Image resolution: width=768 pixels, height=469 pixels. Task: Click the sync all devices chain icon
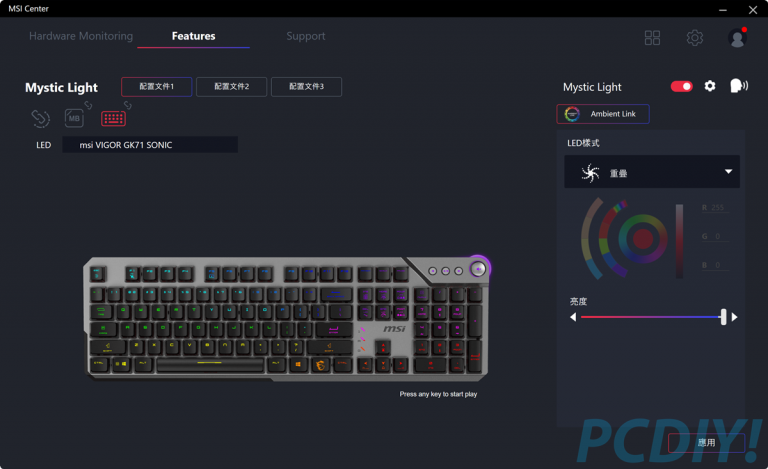41,118
